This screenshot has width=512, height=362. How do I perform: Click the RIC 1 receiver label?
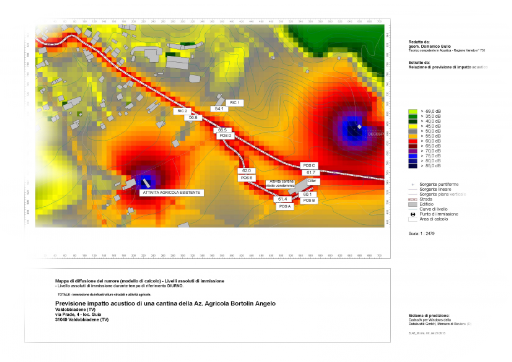click(x=235, y=103)
